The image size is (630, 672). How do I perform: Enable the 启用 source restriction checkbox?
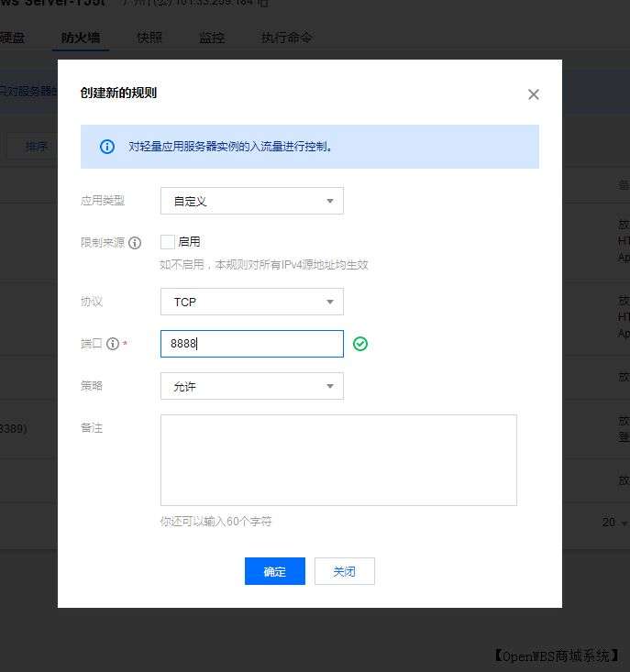point(168,242)
